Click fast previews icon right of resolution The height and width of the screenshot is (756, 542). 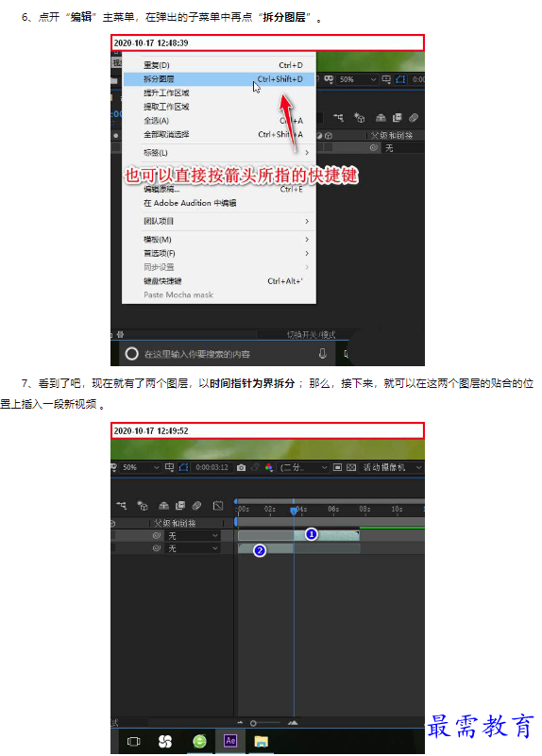pos(337,467)
